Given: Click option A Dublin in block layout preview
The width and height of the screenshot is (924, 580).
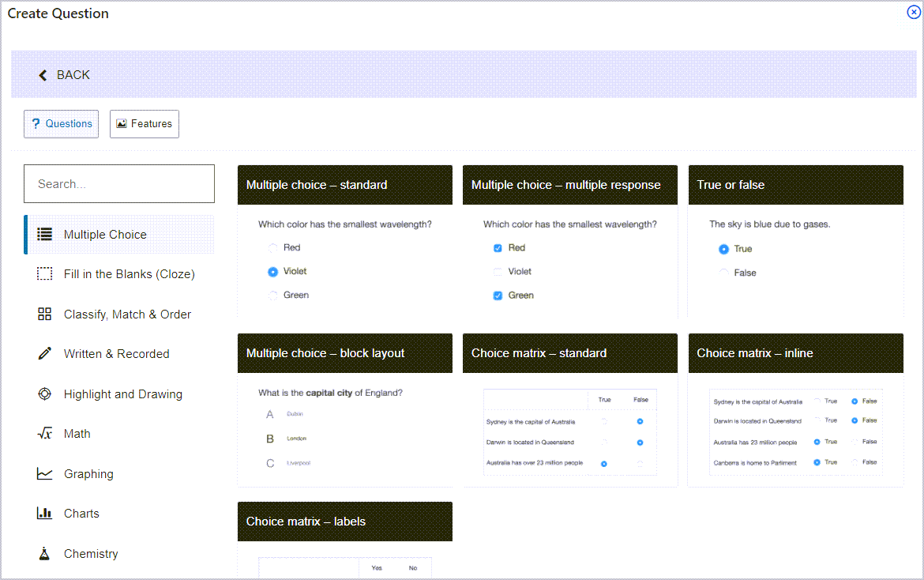Looking at the screenshot, I should click(284, 414).
